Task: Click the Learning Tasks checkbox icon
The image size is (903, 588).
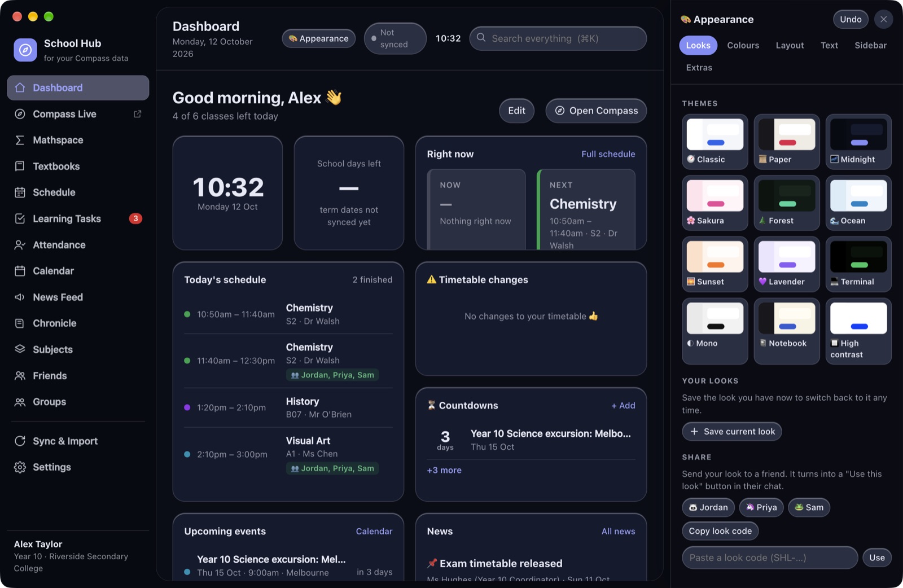Action: coord(20,218)
